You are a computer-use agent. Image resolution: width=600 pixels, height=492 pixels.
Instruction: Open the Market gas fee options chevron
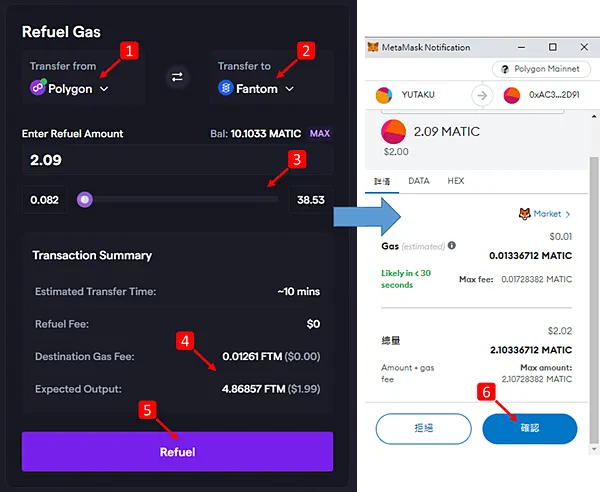coord(568,214)
